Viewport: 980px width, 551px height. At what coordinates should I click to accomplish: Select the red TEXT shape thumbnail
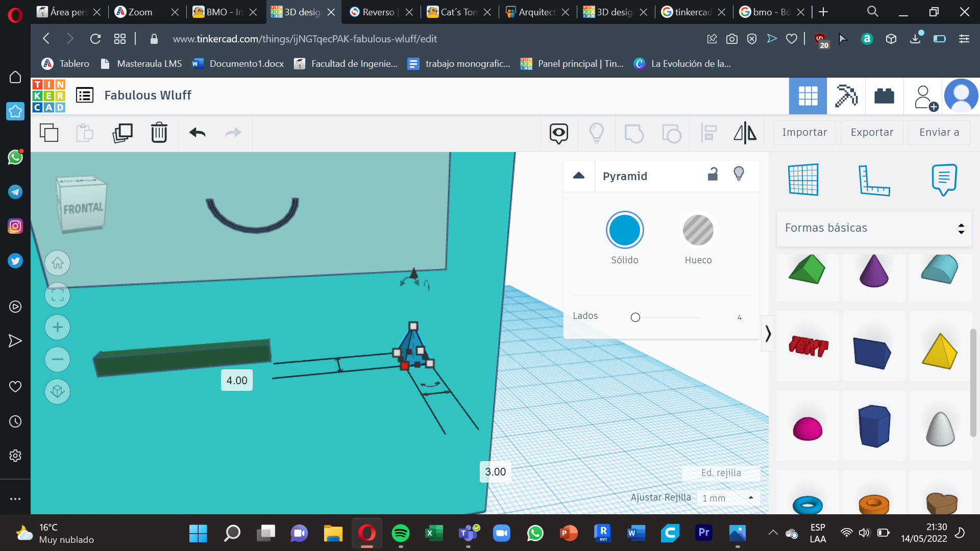pos(808,346)
